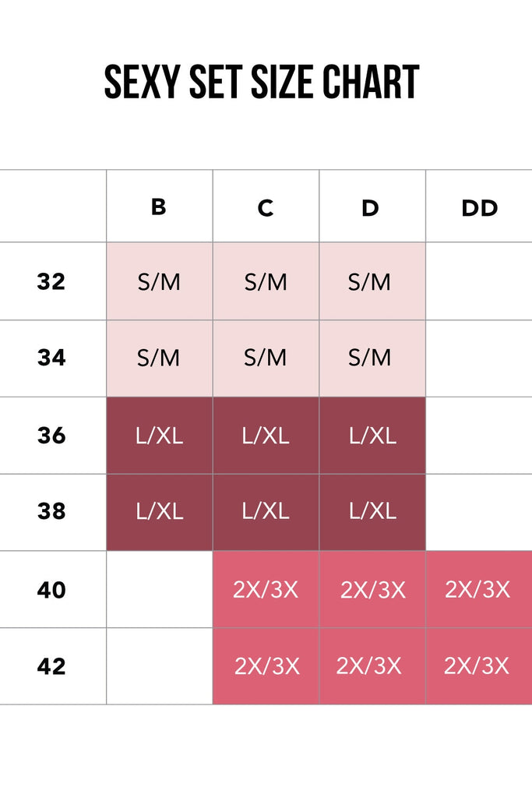
Task: Click the 2X/3X cell for 40 D
Action: tap(372, 590)
